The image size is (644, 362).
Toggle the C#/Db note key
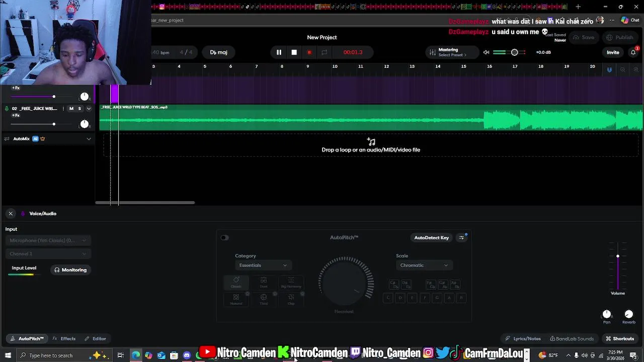(x=393, y=285)
